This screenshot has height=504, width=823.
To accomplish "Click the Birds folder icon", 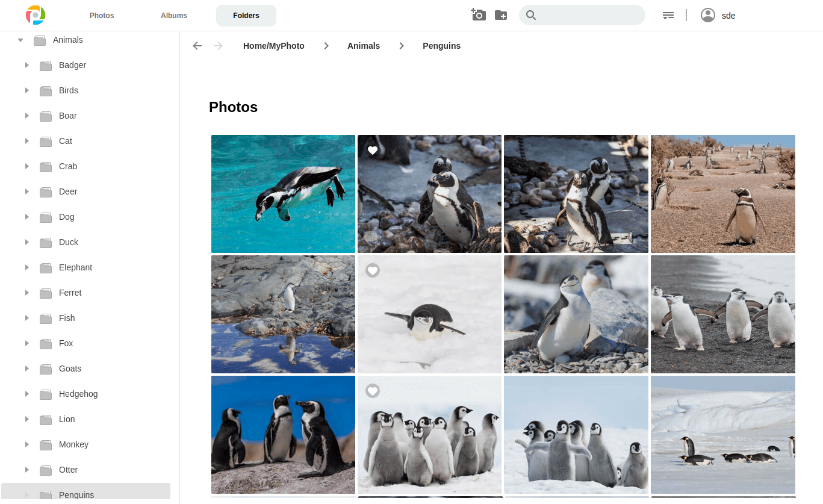I will [46, 91].
